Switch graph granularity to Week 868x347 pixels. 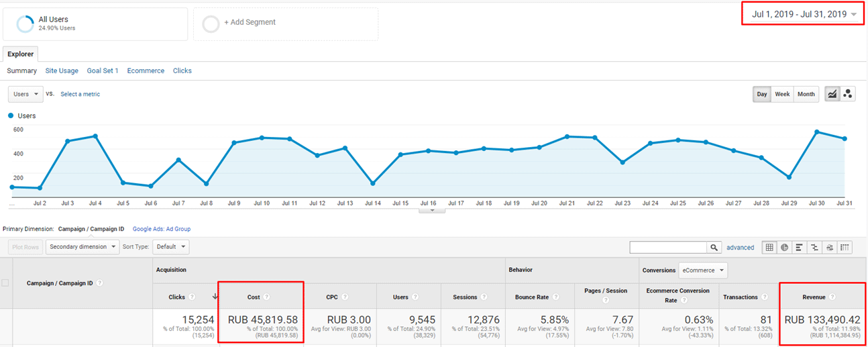click(x=782, y=94)
